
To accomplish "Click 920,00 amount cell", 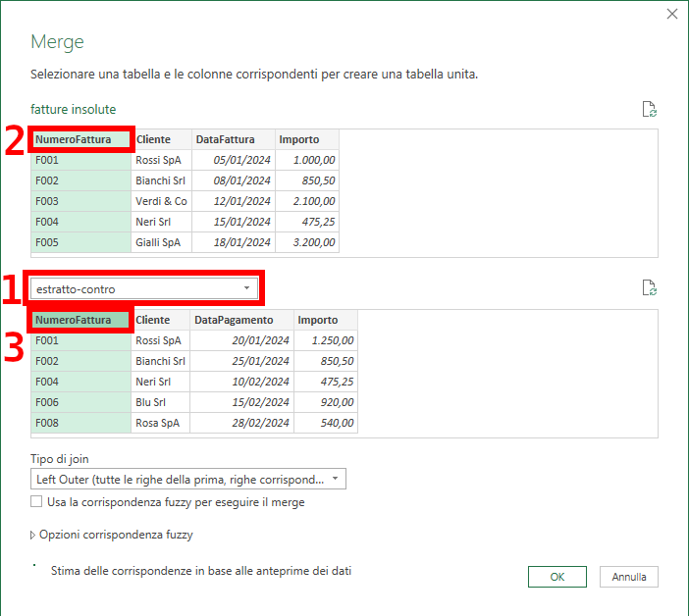I will pyautogui.click(x=326, y=402).
